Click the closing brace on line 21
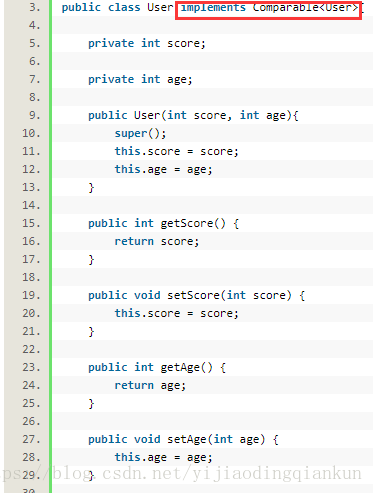 click(91, 332)
